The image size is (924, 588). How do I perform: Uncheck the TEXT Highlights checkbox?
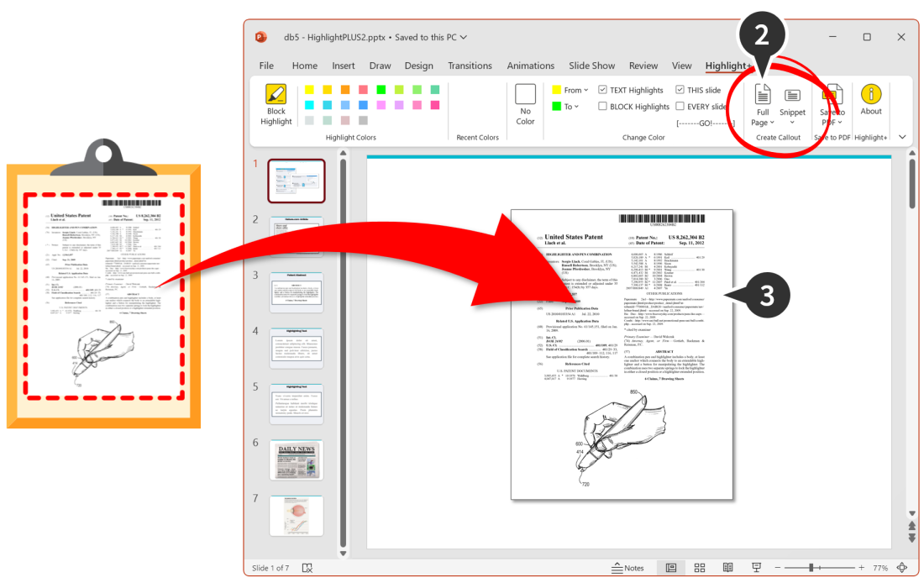click(x=603, y=90)
